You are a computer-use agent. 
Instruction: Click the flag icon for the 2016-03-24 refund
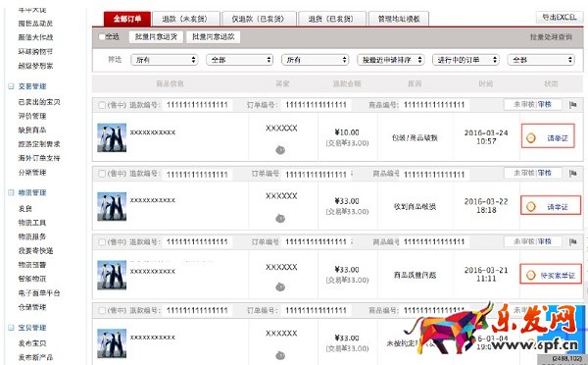572,105
